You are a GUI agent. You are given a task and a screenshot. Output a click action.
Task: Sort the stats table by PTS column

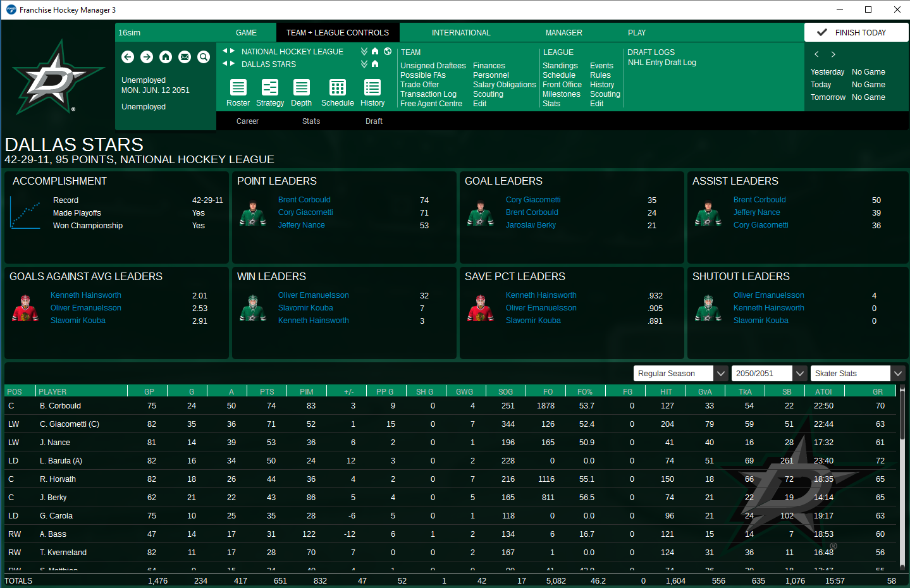(x=267, y=392)
